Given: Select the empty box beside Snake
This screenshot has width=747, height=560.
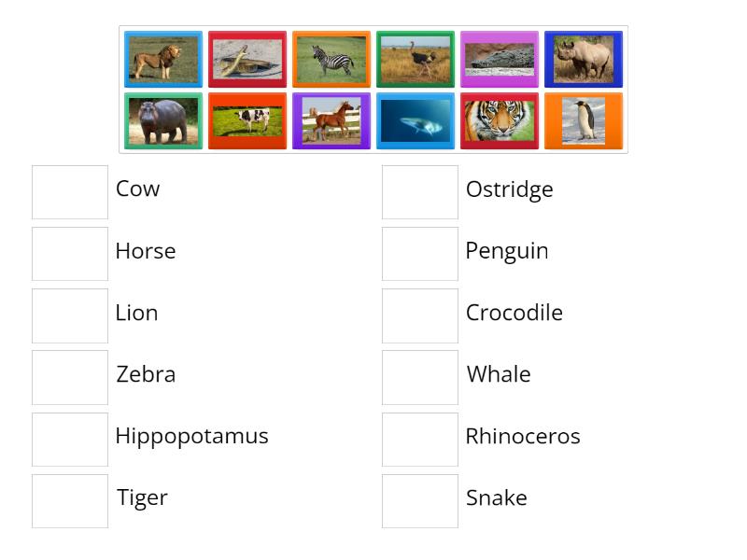Looking at the screenshot, I should [419, 500].
